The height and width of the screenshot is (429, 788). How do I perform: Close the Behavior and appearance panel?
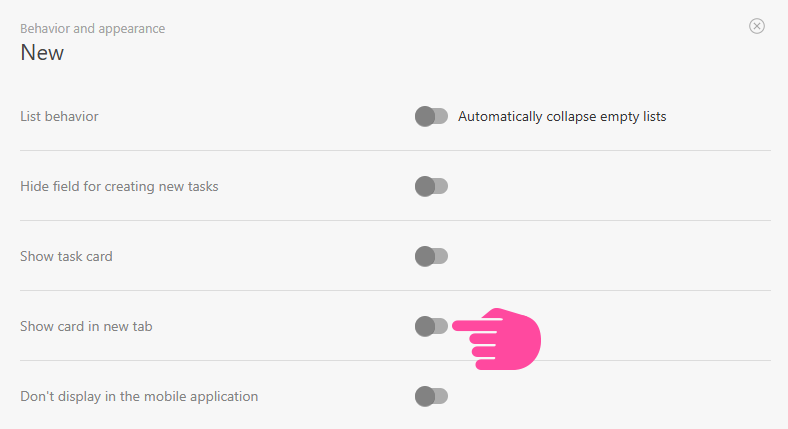(x=757, y=26)
